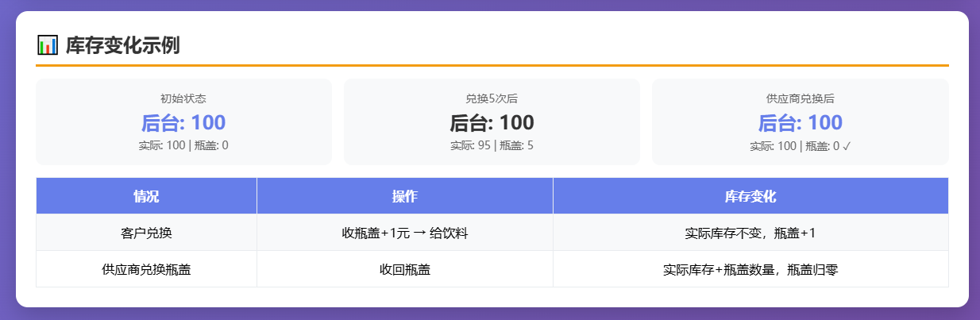This screenshot has height=320, width=980.
Task: Click the 库存变化示例 heading text
Action: pos(123,45)
